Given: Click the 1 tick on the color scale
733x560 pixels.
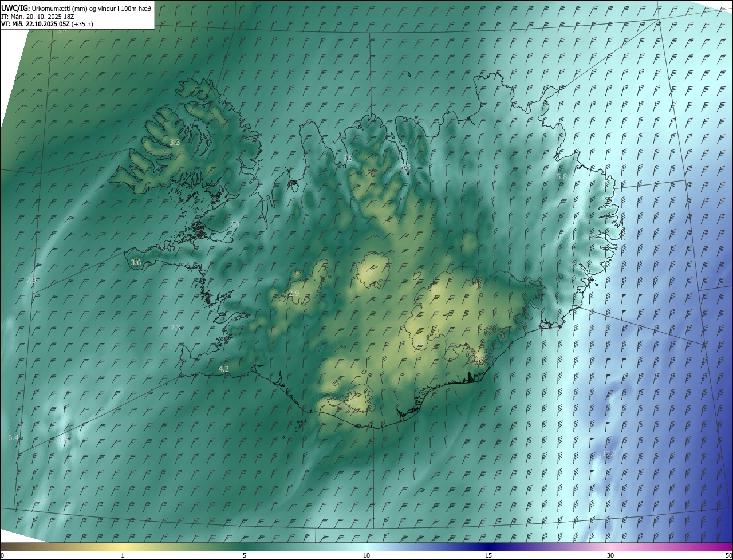Looking at the screenshot, I should tap(123, 555).
